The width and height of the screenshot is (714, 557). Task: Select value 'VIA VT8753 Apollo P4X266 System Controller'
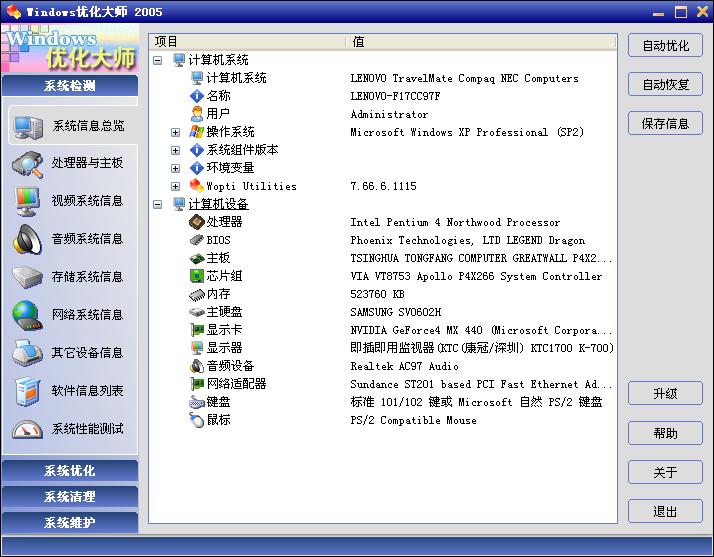coord(476,276)
